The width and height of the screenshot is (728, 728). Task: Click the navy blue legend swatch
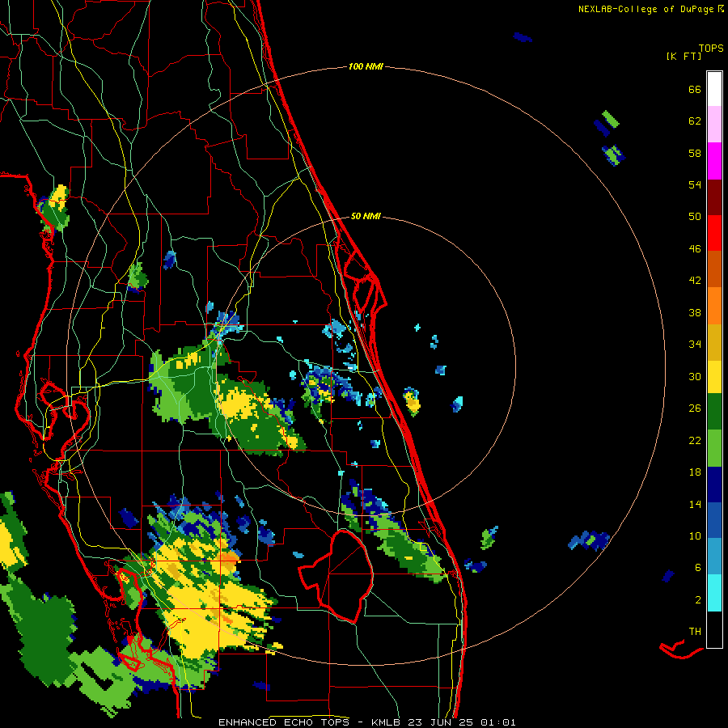coord(714,485)
